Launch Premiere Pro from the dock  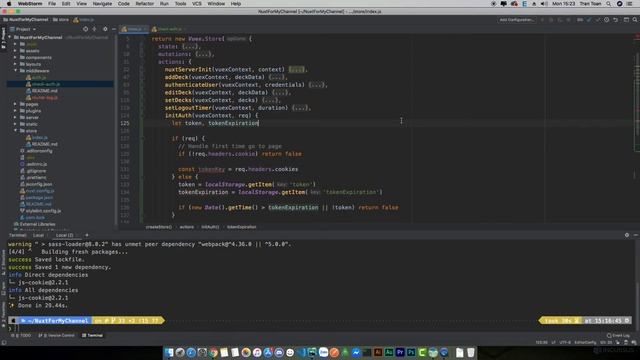[400, 352]
